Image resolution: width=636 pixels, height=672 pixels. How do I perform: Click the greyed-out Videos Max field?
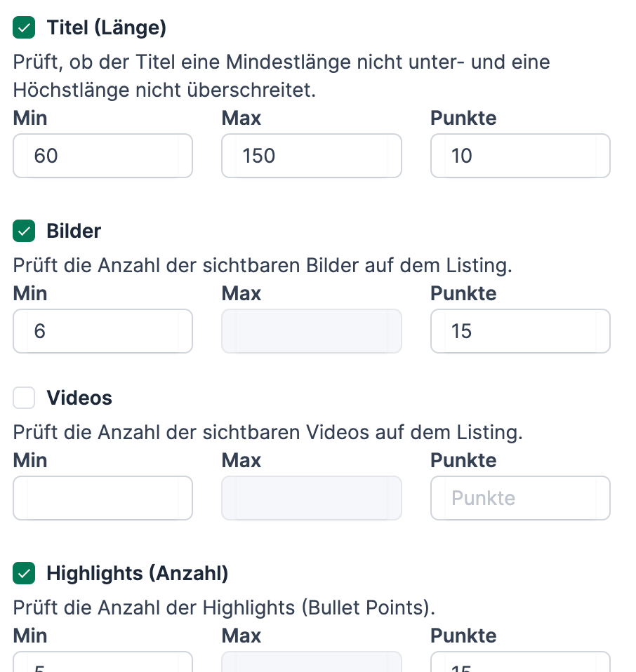tap(311, 498)
